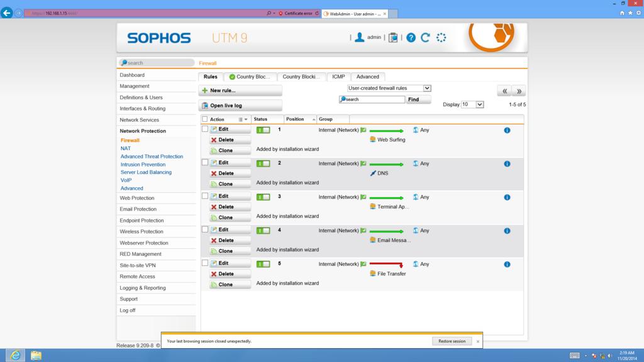
Task: Click the File Transfer service icon
Action: 373,273
